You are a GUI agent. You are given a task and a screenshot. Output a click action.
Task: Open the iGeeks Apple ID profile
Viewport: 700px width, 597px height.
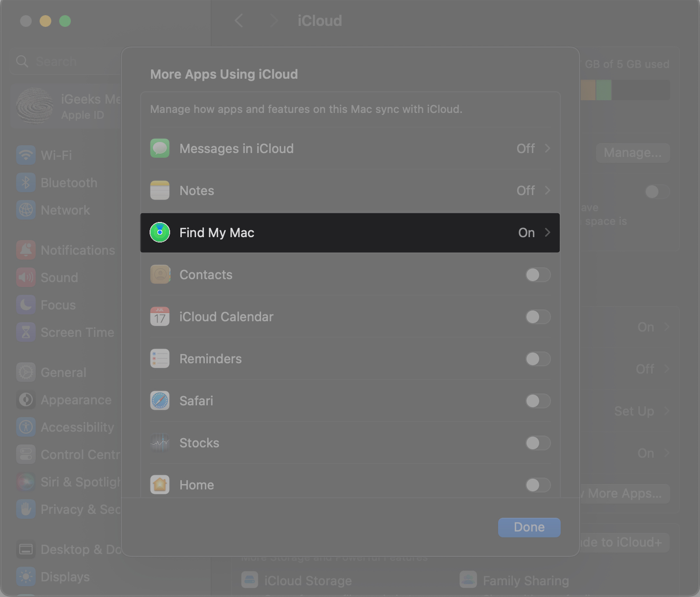pyautogui.click(x=66, y=106)
